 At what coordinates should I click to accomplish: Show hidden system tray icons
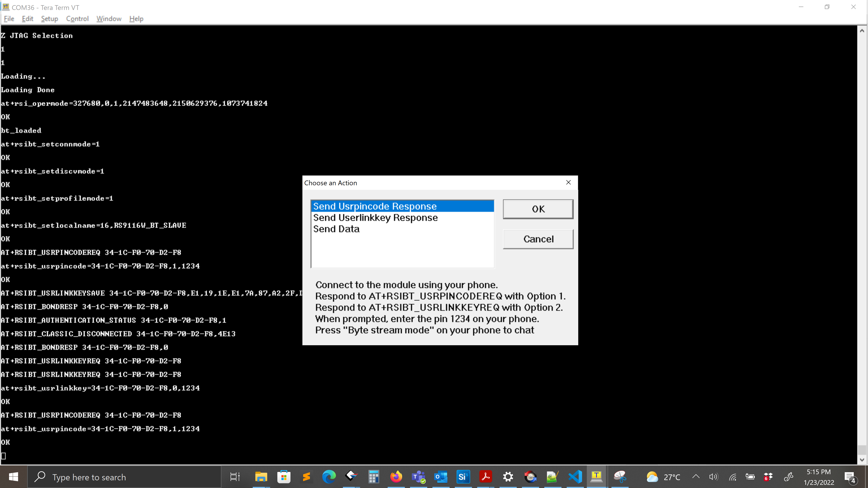tap(696, 476)
